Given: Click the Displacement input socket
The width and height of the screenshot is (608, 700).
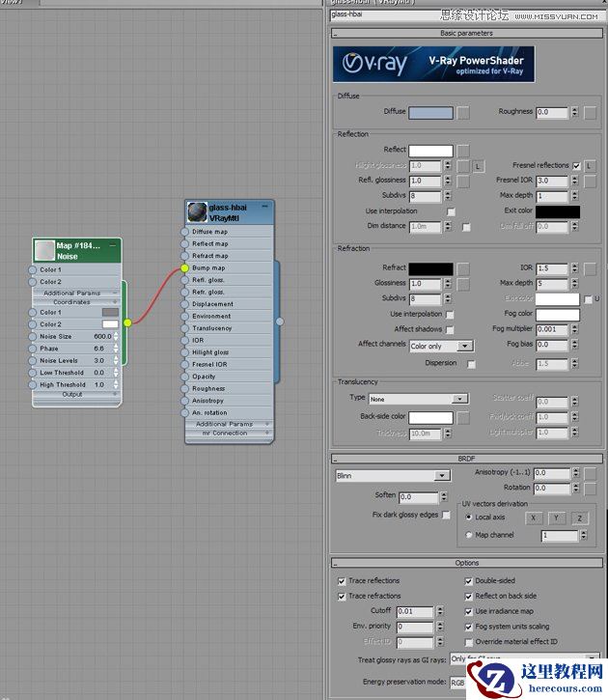Looking at the screenshot, I should [184, 304].
